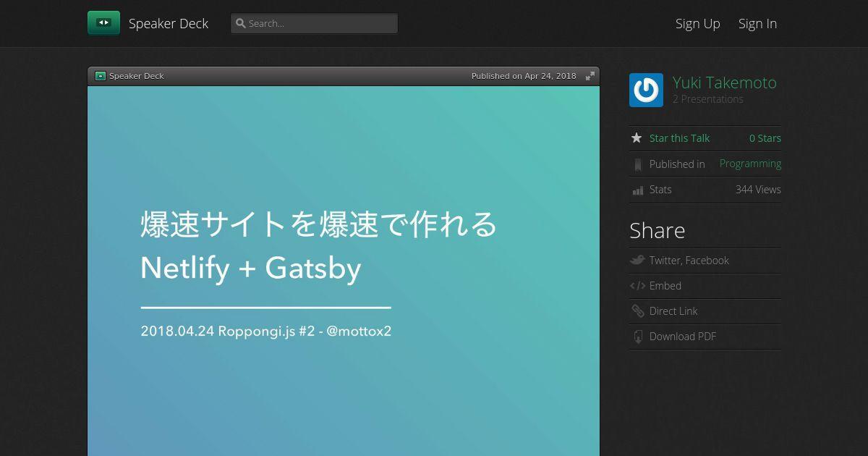Screen dimensions: 868x456
Task: Click '344 Views' text
Action: (x=758, y=190)
